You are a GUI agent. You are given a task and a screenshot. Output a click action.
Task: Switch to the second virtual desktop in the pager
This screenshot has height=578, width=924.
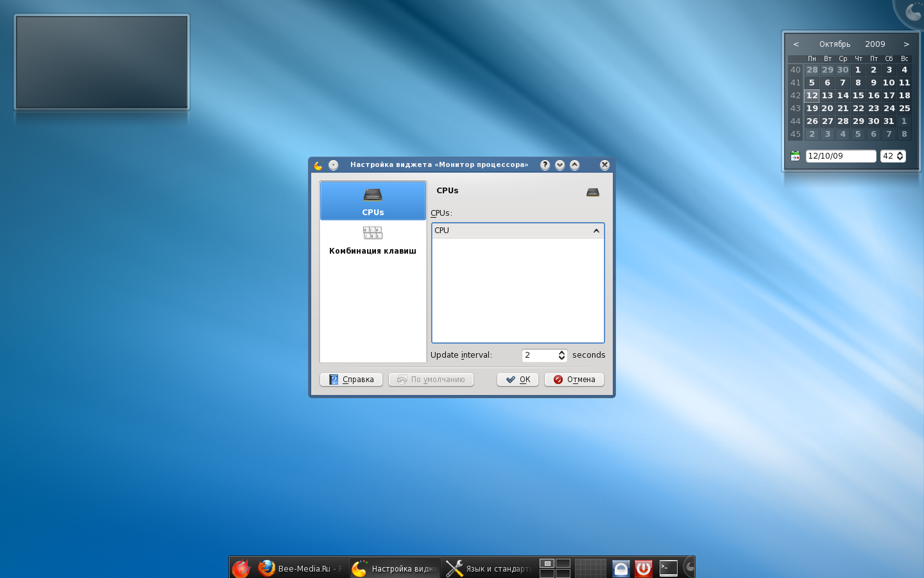[563, 563]
